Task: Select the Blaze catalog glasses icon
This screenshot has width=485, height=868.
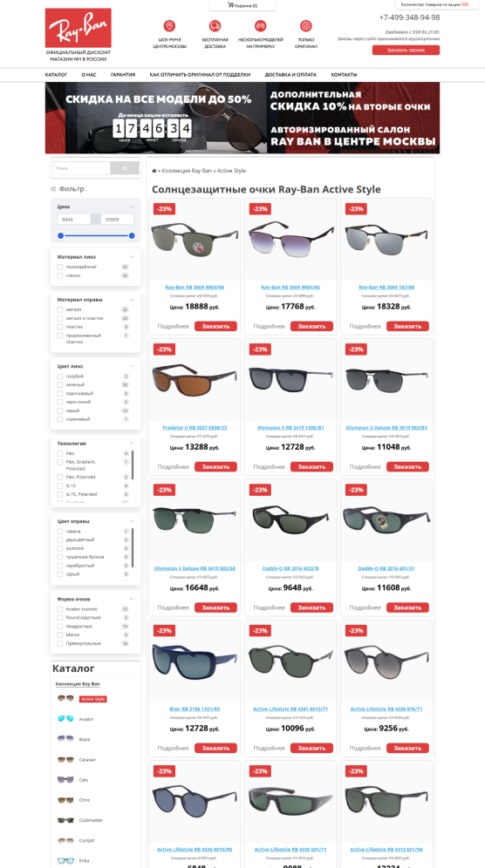Action: point(65,739)
